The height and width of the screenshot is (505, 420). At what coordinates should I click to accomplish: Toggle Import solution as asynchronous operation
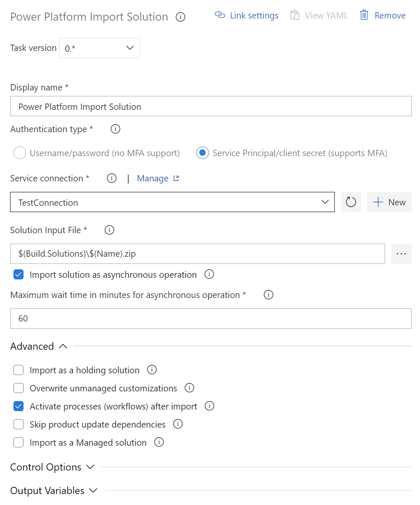point(18,275)
